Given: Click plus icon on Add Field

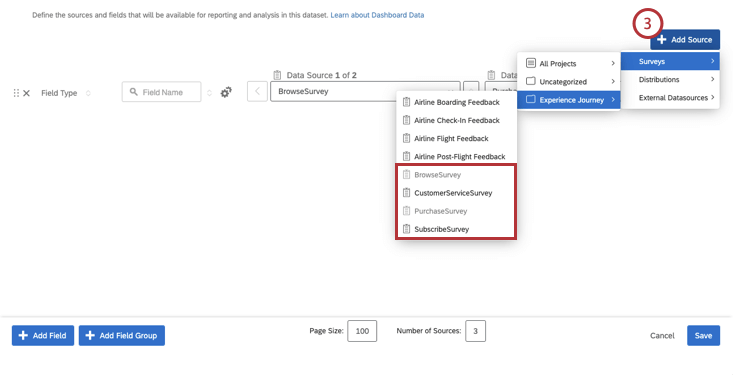Looking at the screenshot, I should point(22,336).
